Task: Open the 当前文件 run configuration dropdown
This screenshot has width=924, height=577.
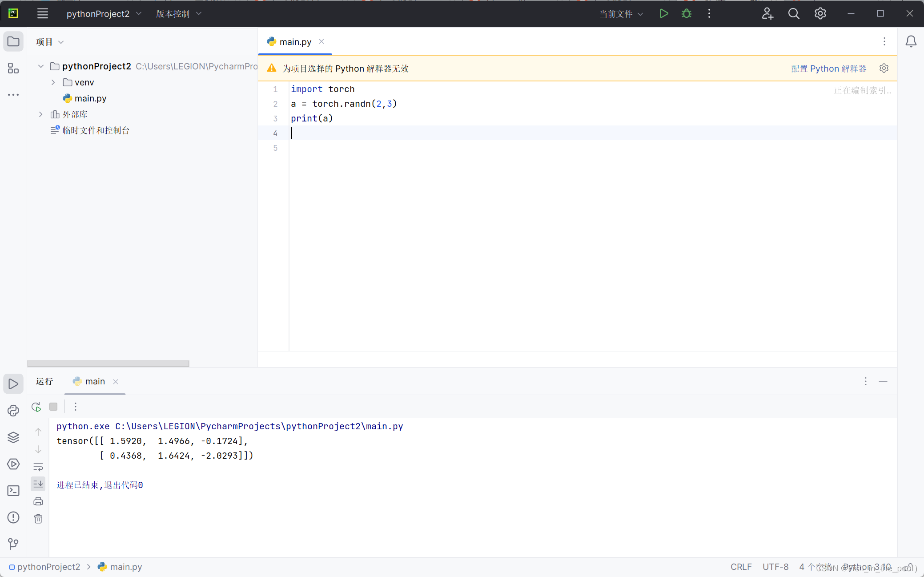Action: (x=621, y=14)
